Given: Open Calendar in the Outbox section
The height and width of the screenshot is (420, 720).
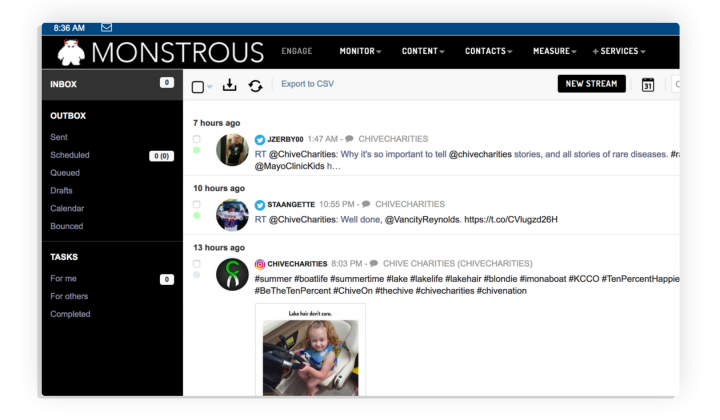Looking at the screenshot, I should pos(67,208).
